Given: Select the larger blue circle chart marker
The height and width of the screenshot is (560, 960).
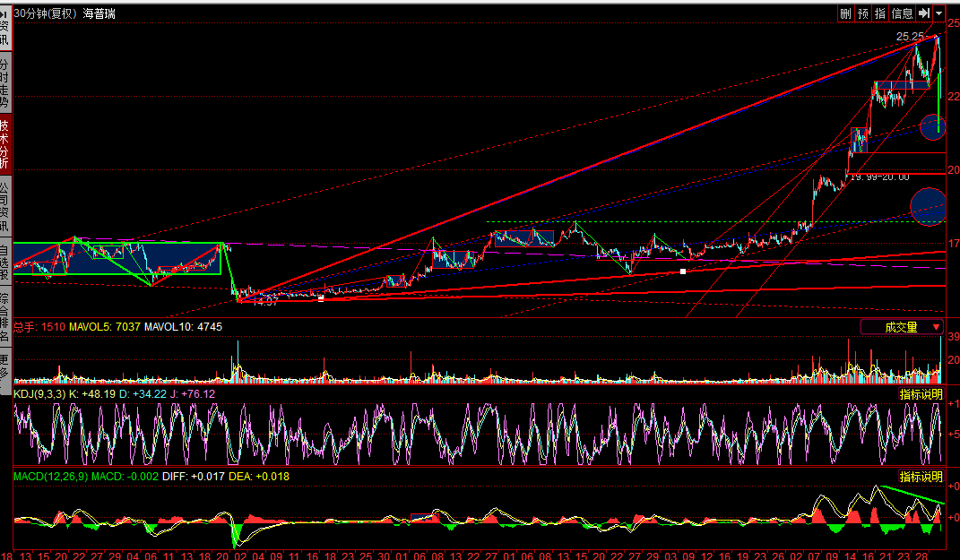Looking at the screenshot, I should (x=927, y=205).
